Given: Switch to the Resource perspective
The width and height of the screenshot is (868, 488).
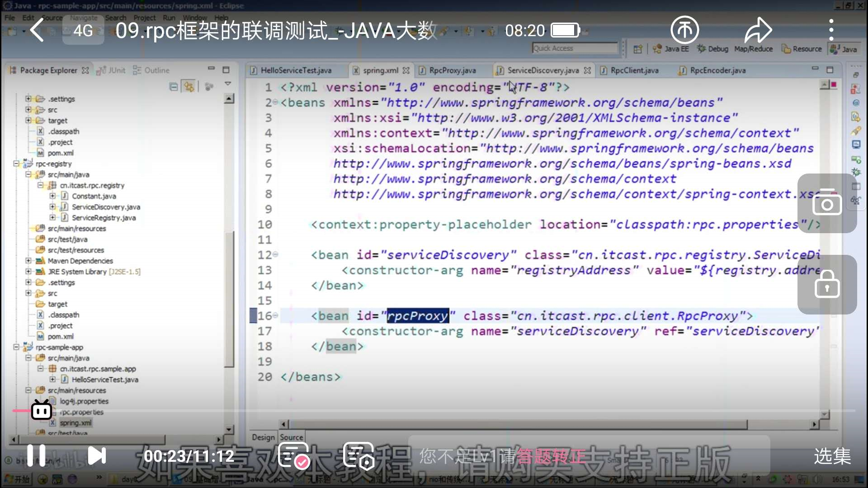Looking at the screenshot, I should (802, 49).
